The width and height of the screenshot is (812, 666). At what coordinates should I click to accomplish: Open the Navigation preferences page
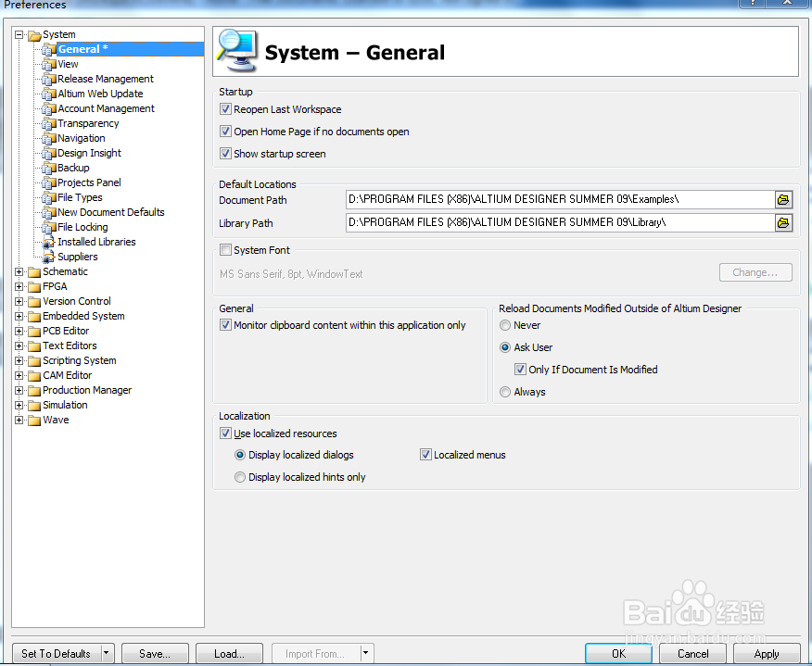click(x=82, y=139)
